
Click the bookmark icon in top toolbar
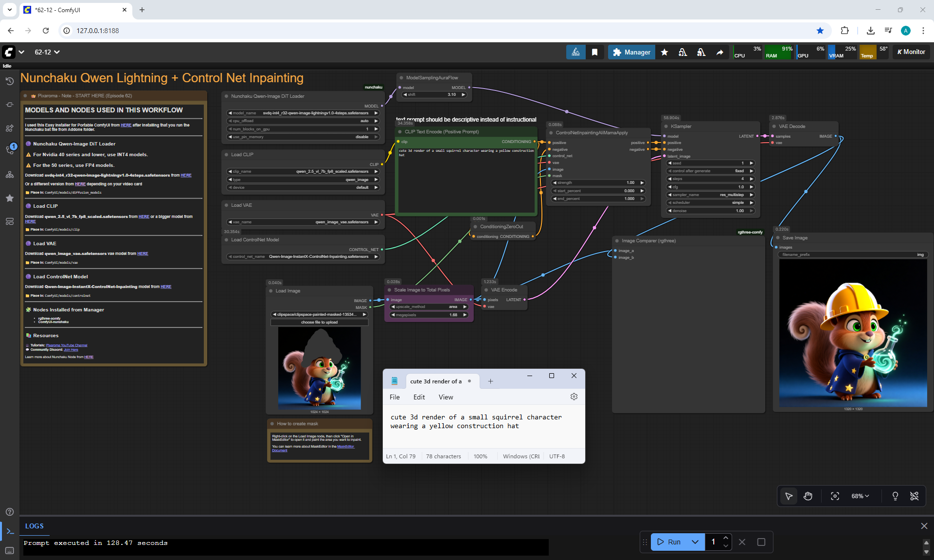594,52
